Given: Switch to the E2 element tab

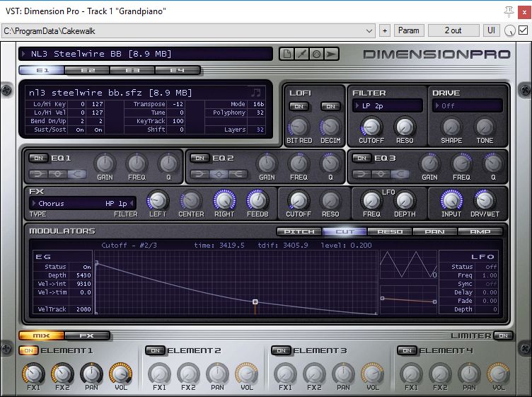Looking at the screenshot, I should pos(88,70).
